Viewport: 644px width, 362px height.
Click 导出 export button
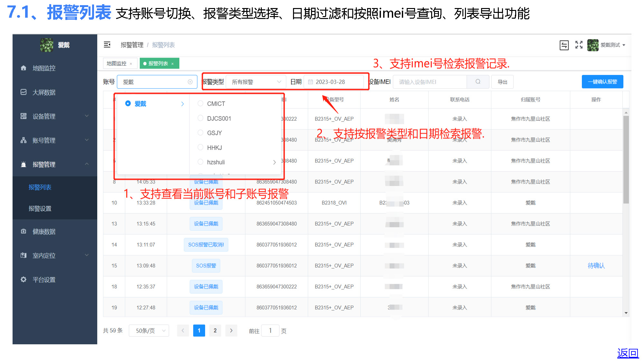(503, 82)
